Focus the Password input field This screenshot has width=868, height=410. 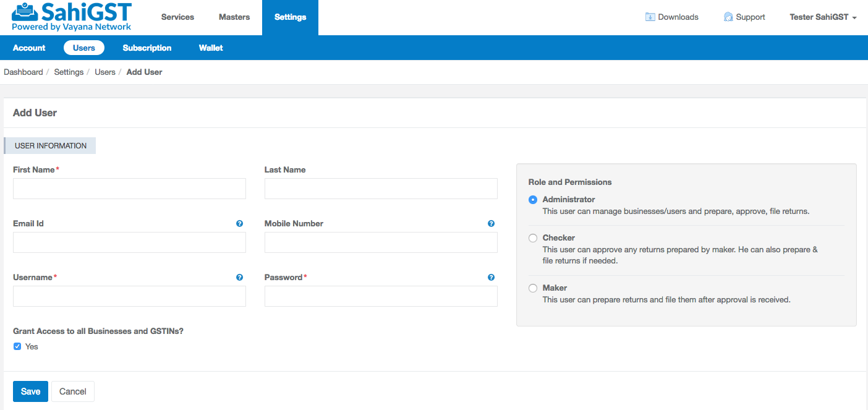(381, 296)
